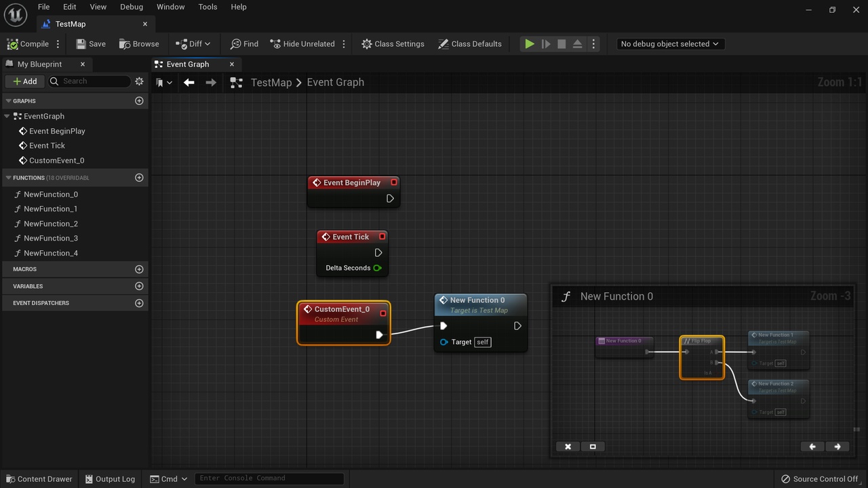
Task: Click the Compile button
Action: 28,43
